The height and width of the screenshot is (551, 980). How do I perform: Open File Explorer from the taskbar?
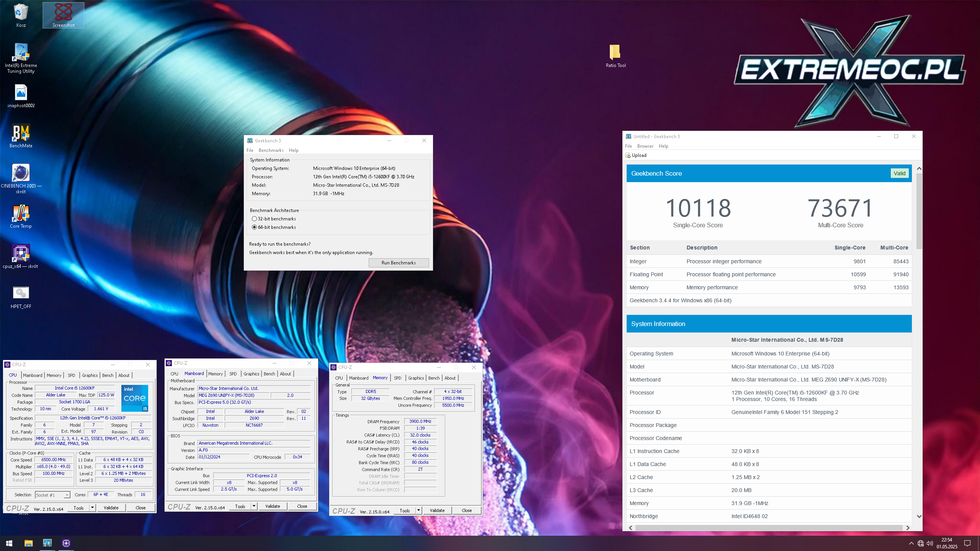28,543
